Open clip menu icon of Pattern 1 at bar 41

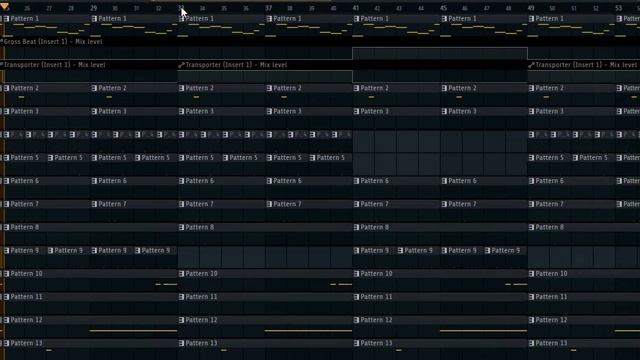(357, 19)
